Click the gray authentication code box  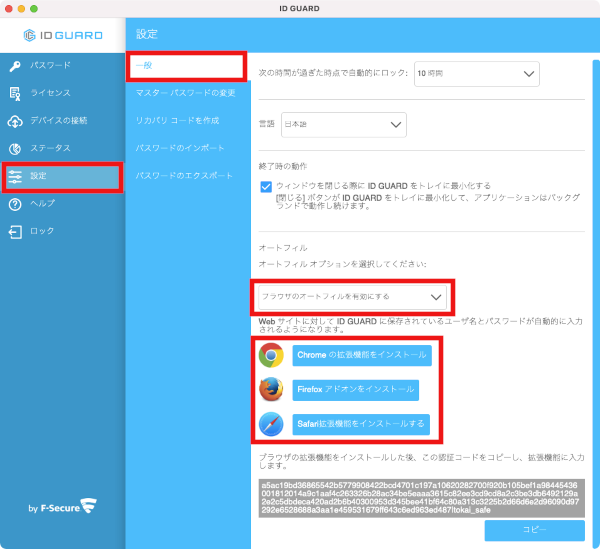point(421,498)
